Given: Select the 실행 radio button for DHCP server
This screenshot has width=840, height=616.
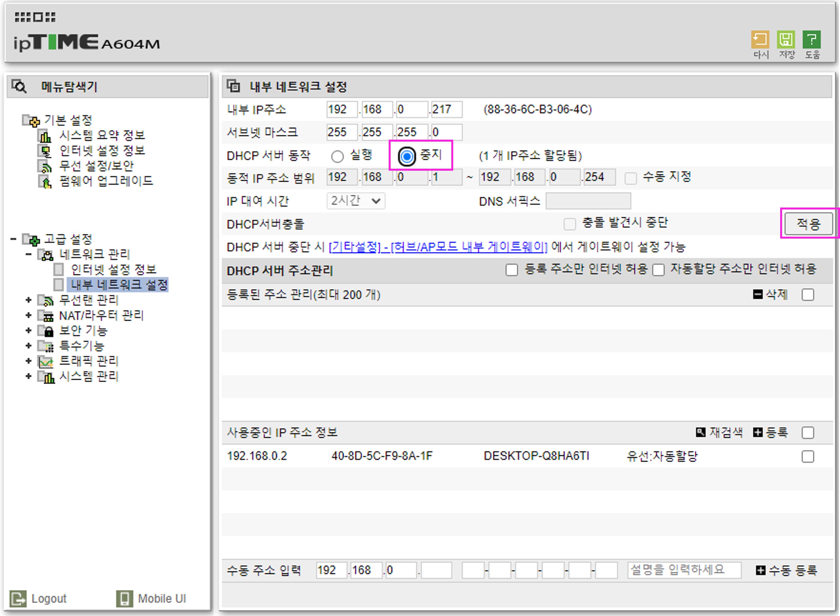Looking at the screenshot, I should (x=337, y=156).
